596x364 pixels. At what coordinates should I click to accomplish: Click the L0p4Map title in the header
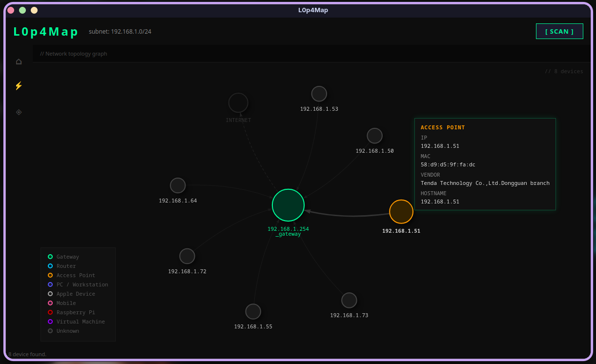(45, 32)
